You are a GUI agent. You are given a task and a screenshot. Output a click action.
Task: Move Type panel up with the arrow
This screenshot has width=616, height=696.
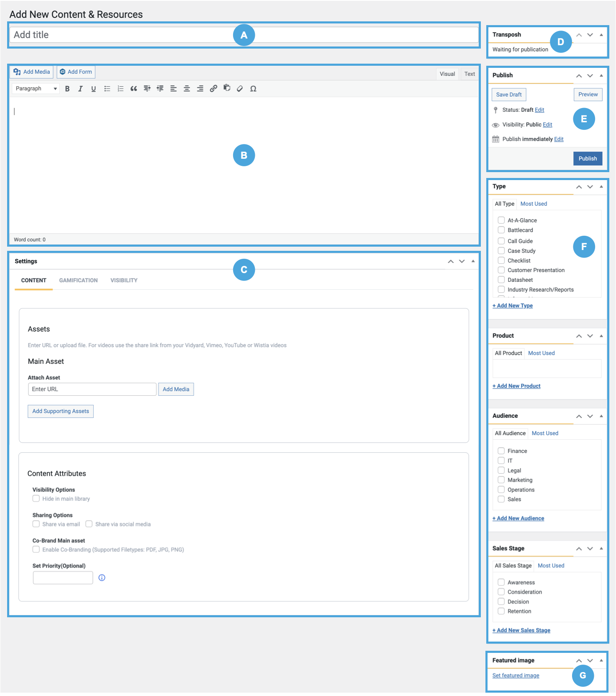click(x=579, y=187)
